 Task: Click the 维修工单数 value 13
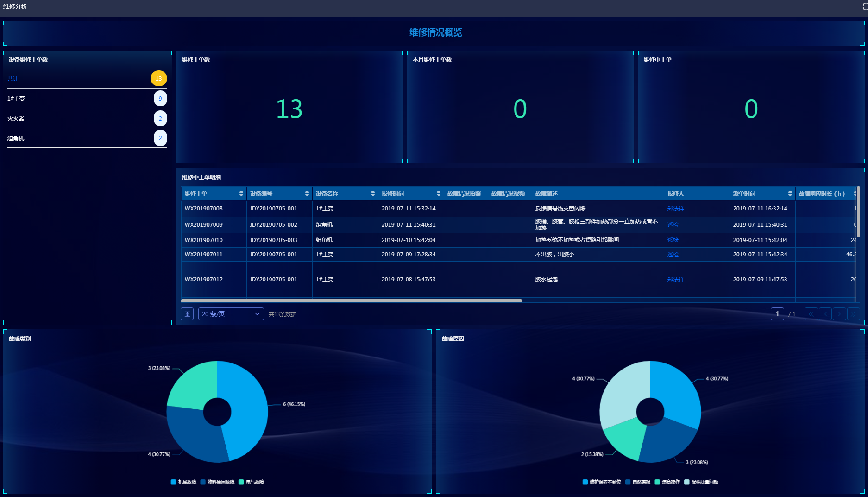click(x=289, y=109)
